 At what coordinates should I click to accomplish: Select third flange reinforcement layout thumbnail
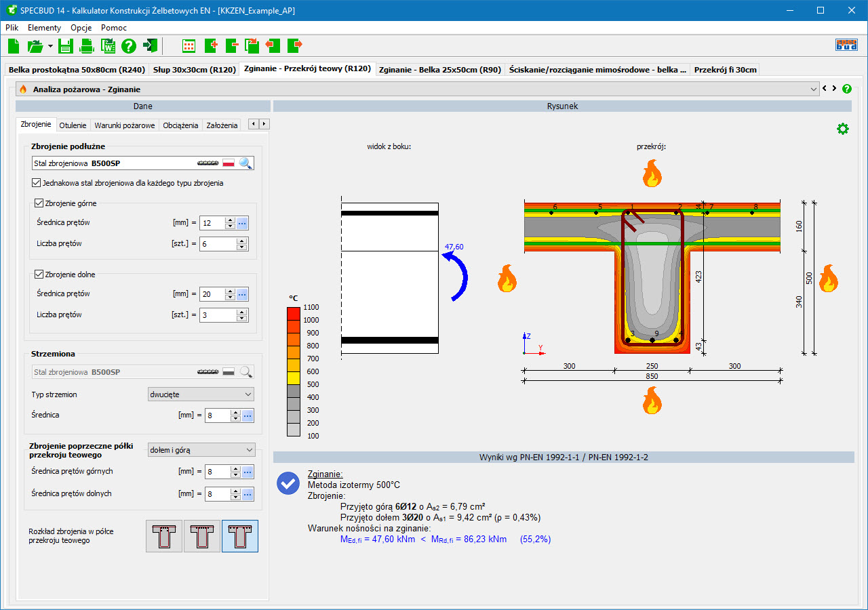pos(239,536)
